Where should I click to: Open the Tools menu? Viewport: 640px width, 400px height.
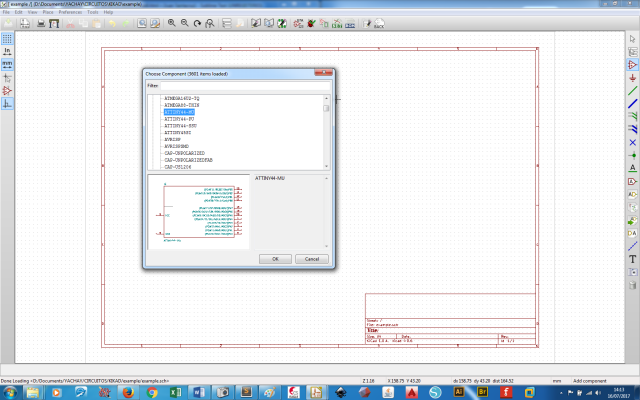click(x=92, y=12)
